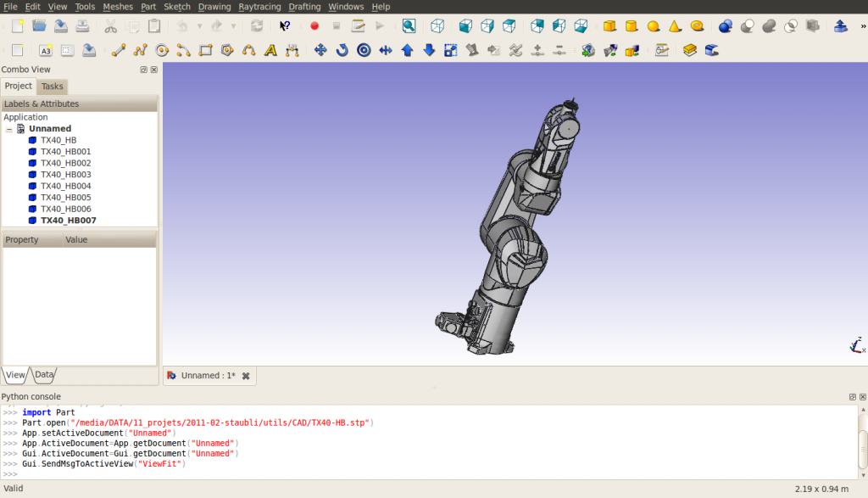Select the Fit All view icon
This screenshot has width=868, height=498.
click(x=409, y=26)
